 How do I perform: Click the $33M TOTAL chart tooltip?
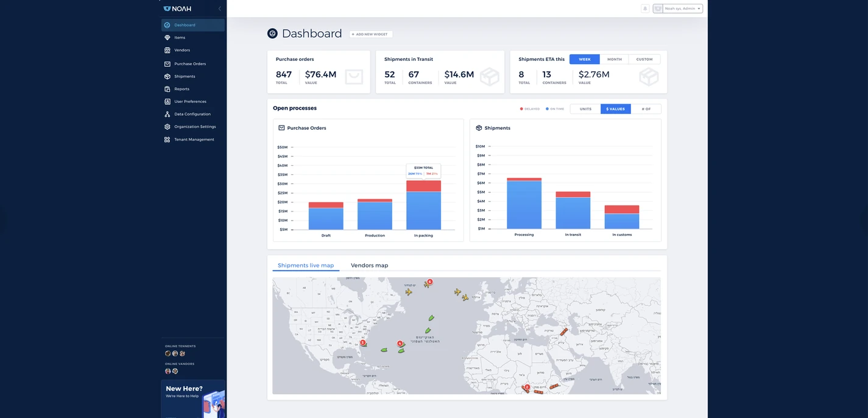pyautogui.click(x=423, y=171)
